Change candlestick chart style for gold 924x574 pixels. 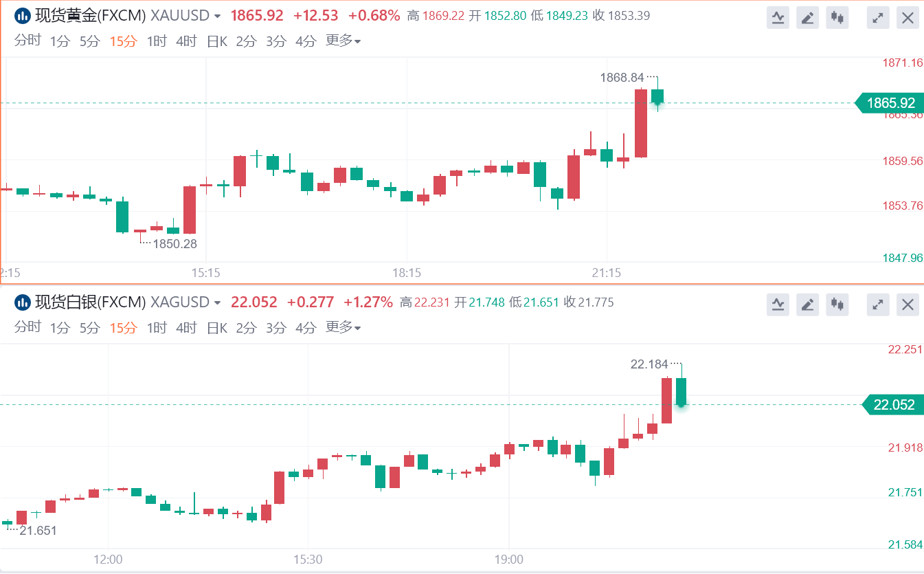(837, 18)
